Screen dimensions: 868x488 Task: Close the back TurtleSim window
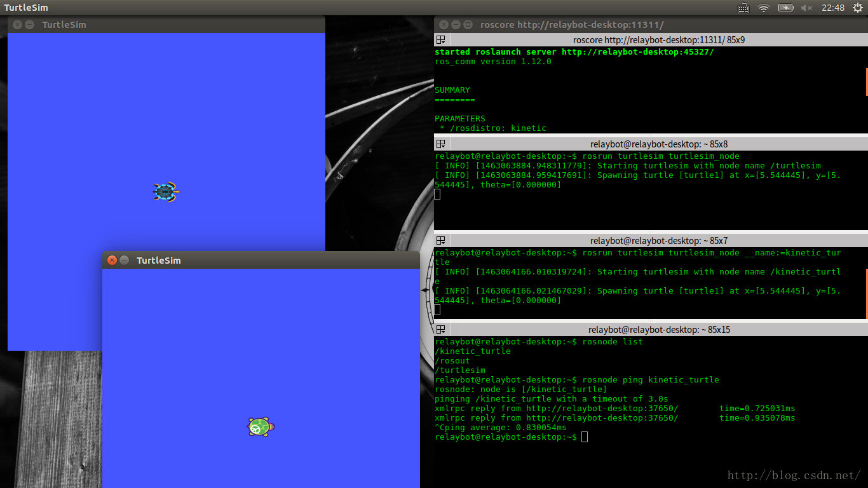click(17, 24)
